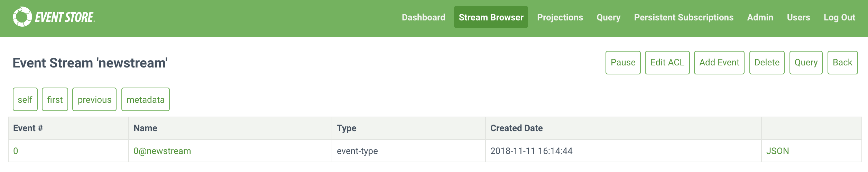Pause the stream updates
868x172 pixels.
pos(623,63)
